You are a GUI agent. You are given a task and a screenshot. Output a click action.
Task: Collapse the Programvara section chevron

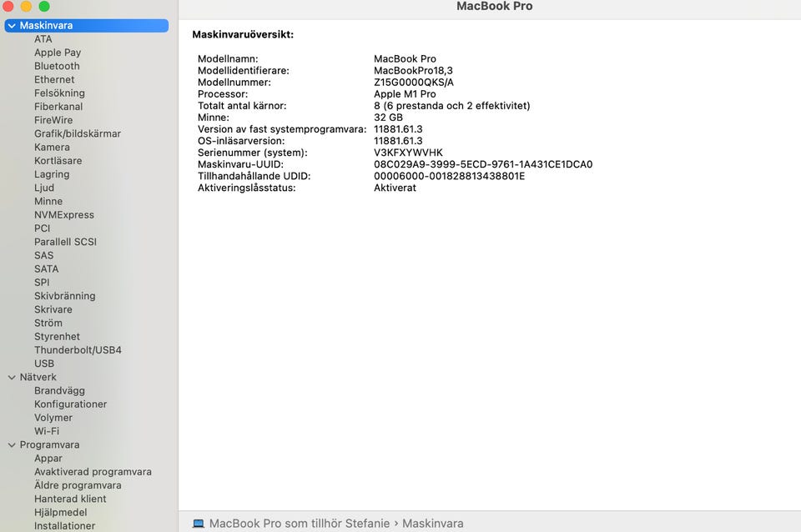(12, 445)
